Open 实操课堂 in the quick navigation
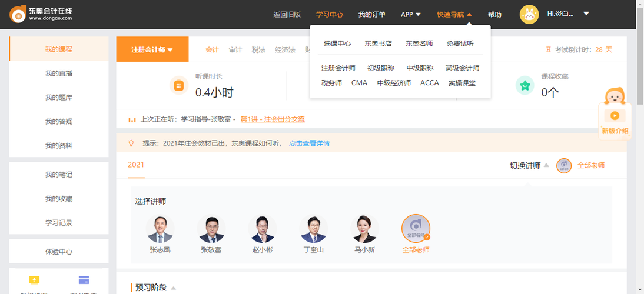Image resolution: width=644 pixels, height=294 pixels. click(462, 83)
